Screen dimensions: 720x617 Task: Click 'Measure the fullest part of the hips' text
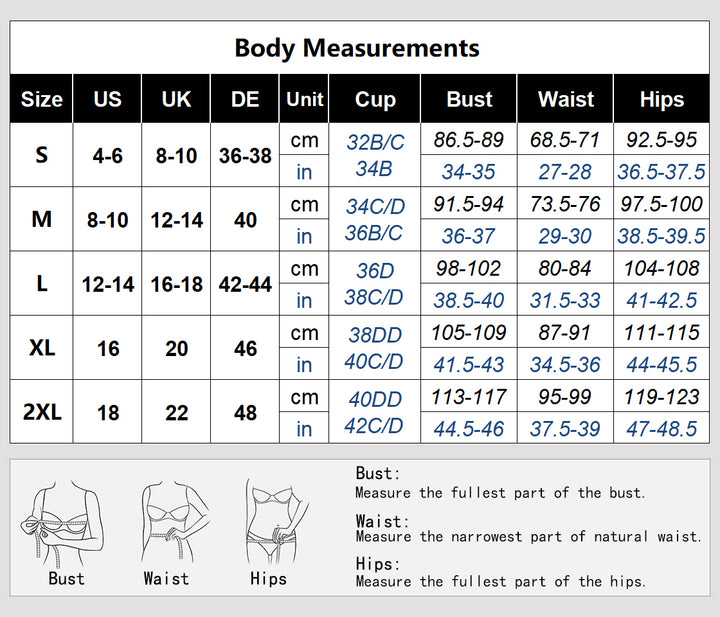pos(500,581)
